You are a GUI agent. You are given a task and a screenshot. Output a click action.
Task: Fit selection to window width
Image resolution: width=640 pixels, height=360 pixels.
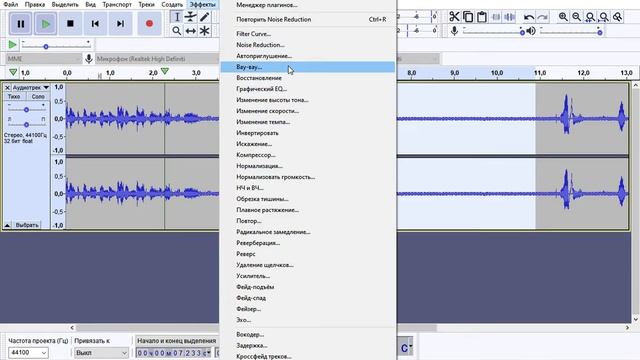click(x=590, y=17)
